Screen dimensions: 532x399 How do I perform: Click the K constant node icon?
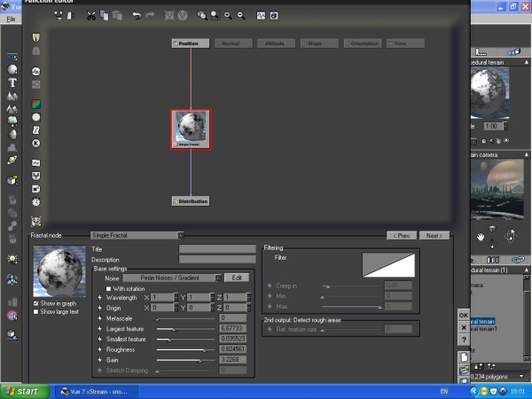click(x=36, y=143)
